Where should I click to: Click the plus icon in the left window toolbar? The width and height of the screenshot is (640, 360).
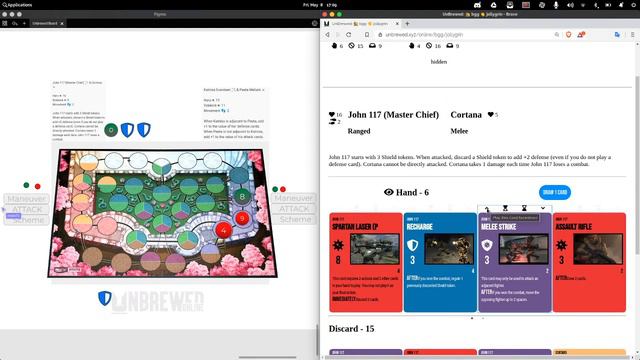(24, 23)
